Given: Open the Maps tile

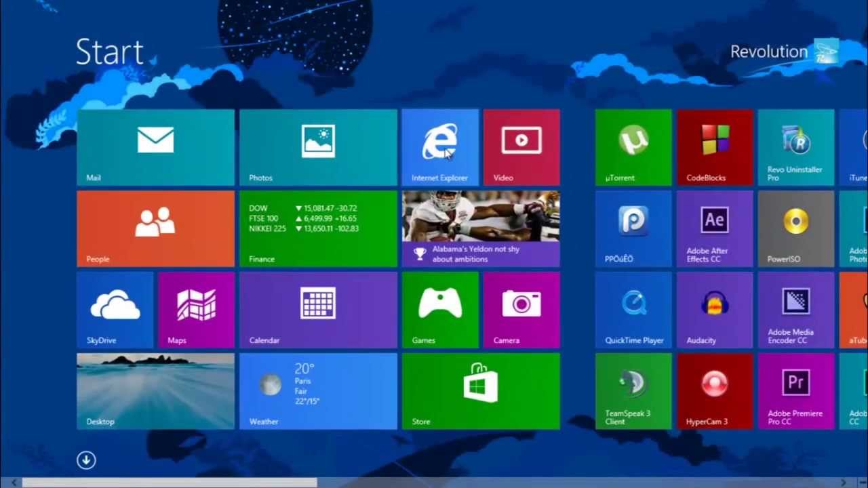Looking at the screenshot, I should pos(196,310).
